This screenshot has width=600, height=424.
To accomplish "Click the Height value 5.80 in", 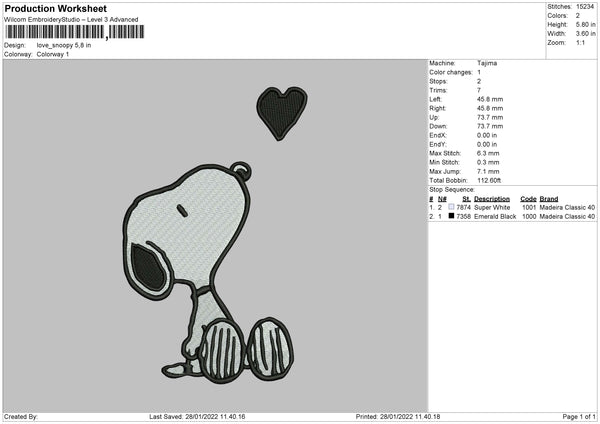I will (x=585, y=24).
